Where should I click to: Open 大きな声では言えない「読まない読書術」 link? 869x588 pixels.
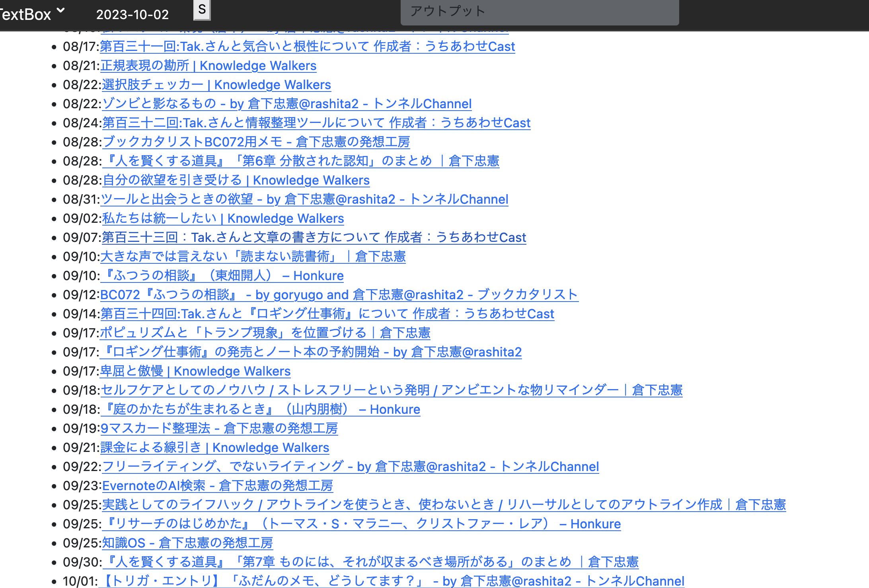click(x=253, y=257)
